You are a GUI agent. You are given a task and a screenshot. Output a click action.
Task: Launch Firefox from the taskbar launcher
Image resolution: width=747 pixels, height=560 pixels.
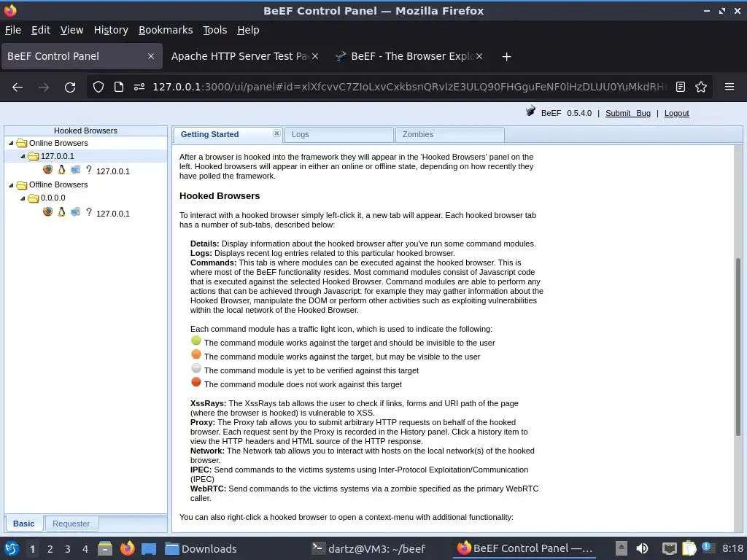(x=127, y=548)
